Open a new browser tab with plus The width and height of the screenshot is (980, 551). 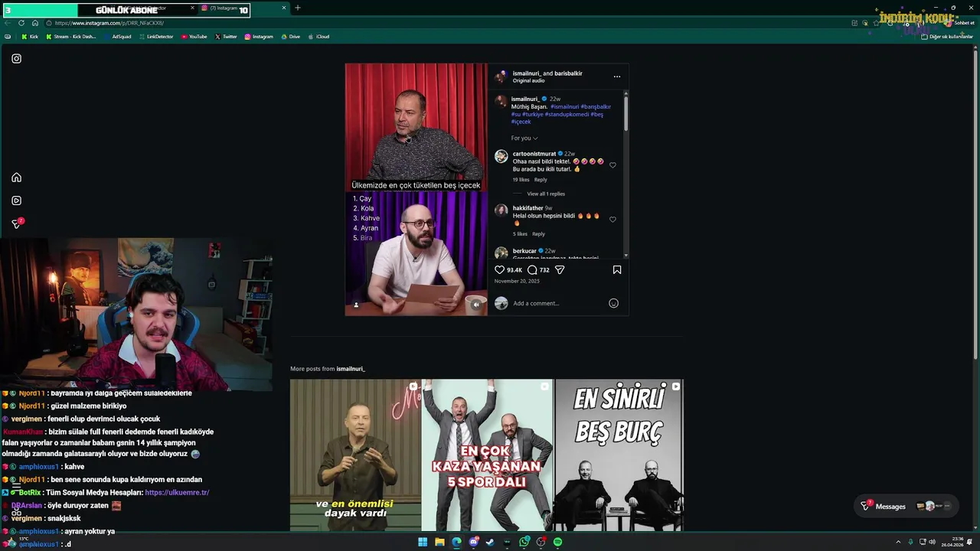coord(297,8)
